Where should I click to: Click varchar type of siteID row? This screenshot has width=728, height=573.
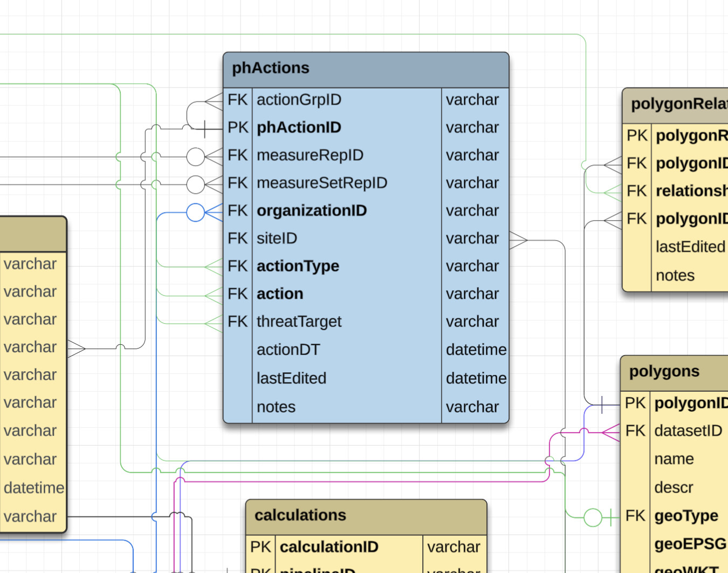pos(472,238)
